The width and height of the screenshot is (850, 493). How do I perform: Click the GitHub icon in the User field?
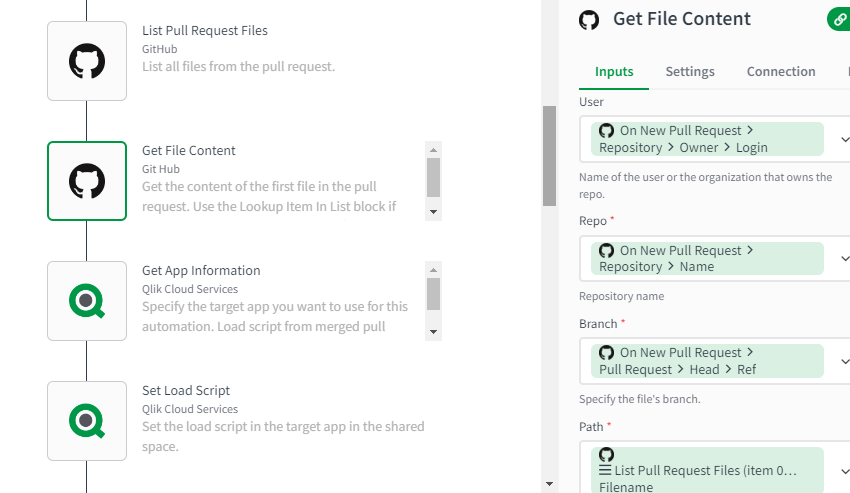[606, 131]
